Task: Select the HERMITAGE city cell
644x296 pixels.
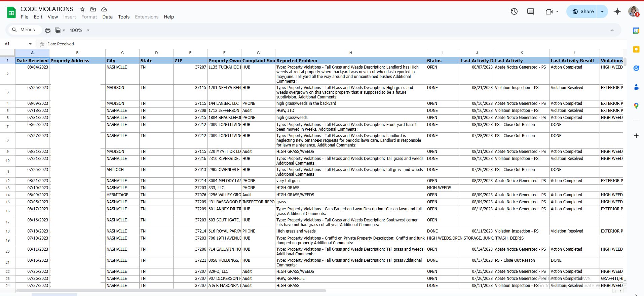Action: [122, 195]
